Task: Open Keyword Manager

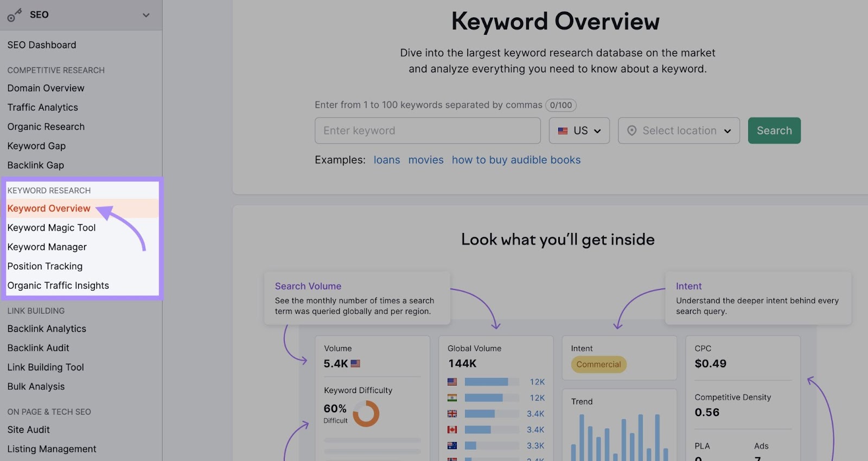Action: 47,247
